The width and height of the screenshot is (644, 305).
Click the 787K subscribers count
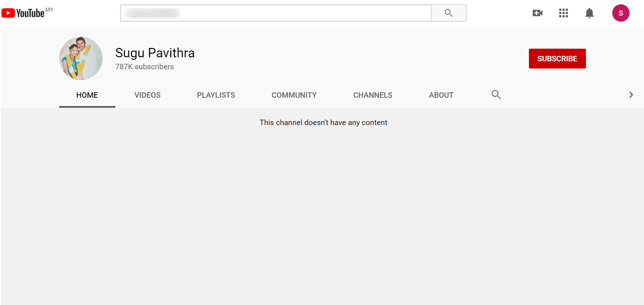coord(145,67)
